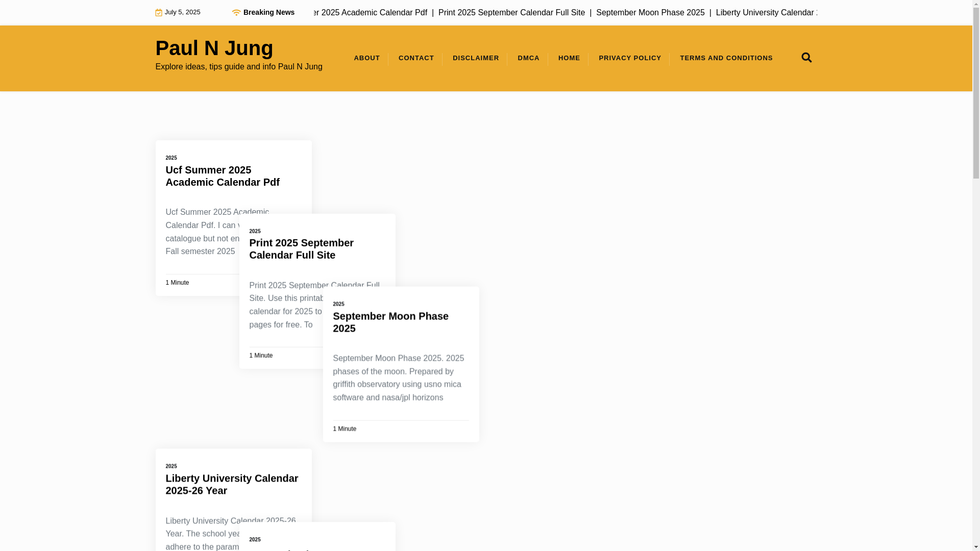Screen dimensions: 980x551
Task: Select the 2025 tag above Ucf Summer article
Action: click(171, 158)
